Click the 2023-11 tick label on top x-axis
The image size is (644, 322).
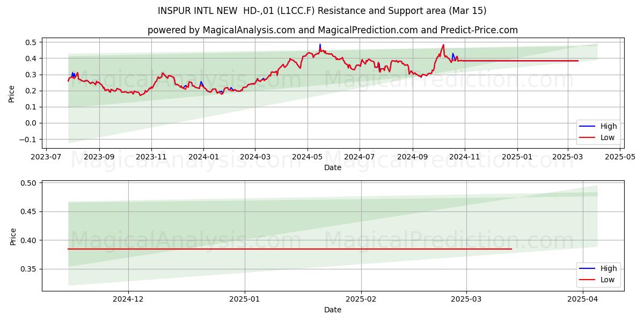pos(151,158)
